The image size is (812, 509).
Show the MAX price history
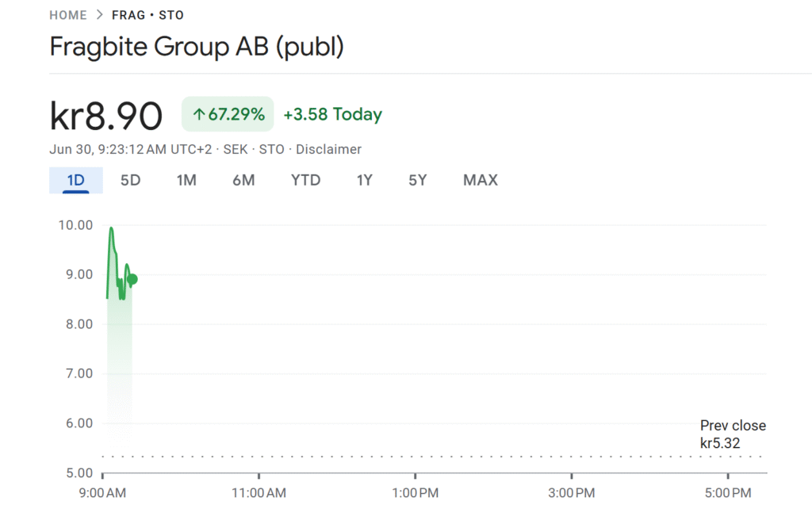481,180
